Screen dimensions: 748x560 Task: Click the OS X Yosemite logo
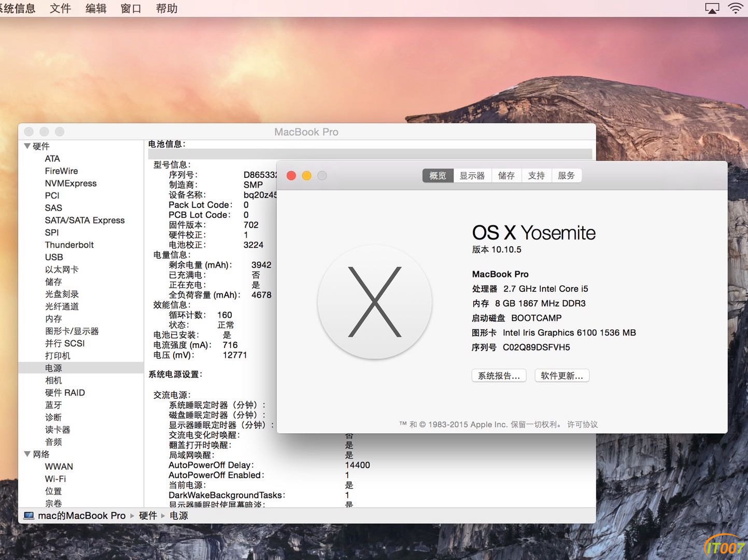(374, 302)
